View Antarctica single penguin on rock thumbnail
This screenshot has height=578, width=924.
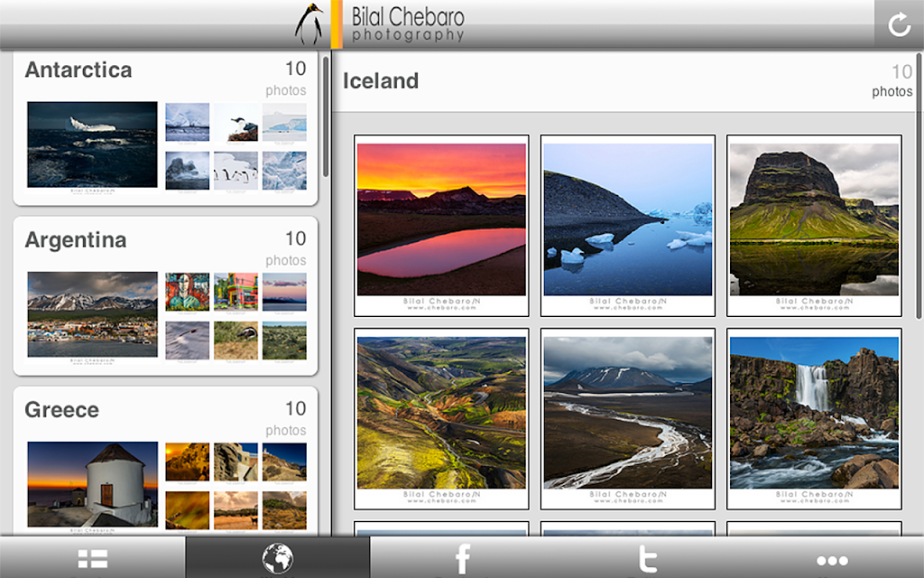[x=236, y=122]
